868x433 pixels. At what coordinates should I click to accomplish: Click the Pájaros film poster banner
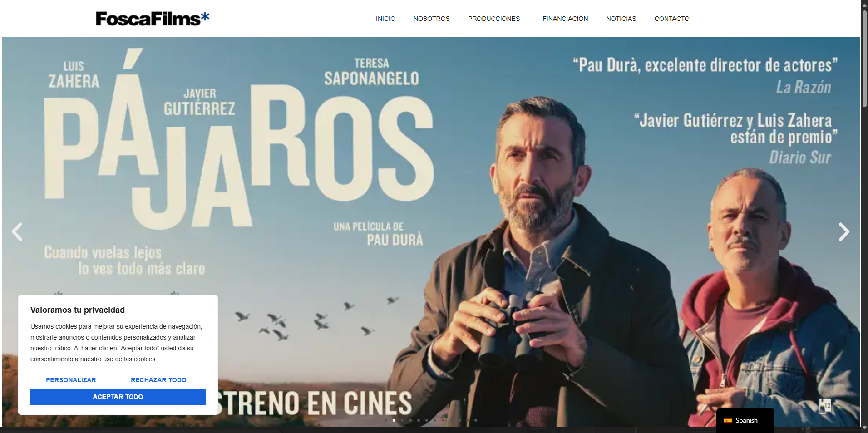point(431,232)
